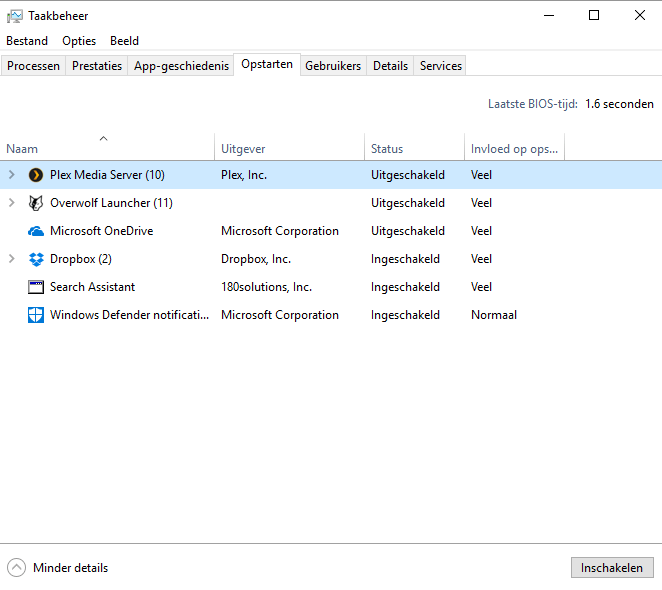Viewport: 662px width, 590px height.
Task: Minimize the Taakbeheer window
Action: pos(549,16)
